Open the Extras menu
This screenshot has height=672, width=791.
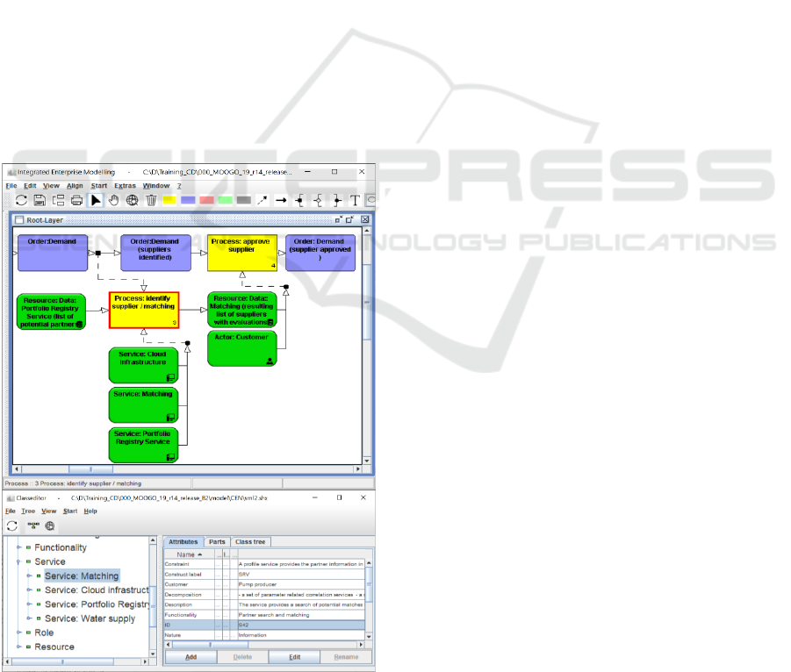[125, 186]
